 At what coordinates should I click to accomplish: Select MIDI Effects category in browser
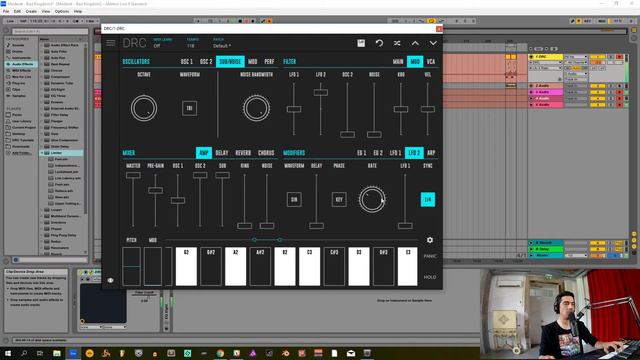pyautogui.click(x=21, y=70)
